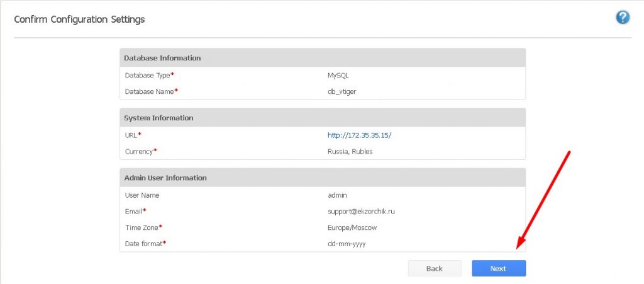This screenshot has height=284, width=644.
Task: Click the Europe/Moscow time zone value
Action: point(352,227)
